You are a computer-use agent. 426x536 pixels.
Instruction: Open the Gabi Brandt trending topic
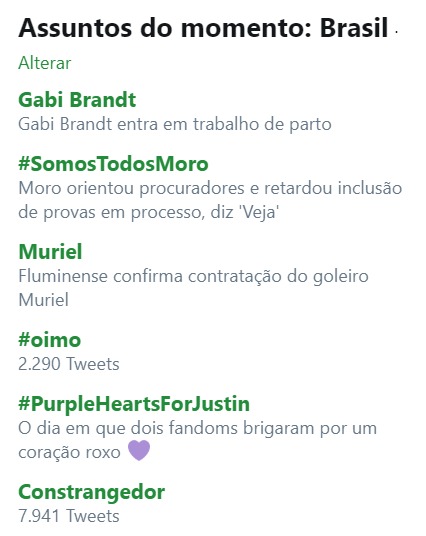pos(77,100)
